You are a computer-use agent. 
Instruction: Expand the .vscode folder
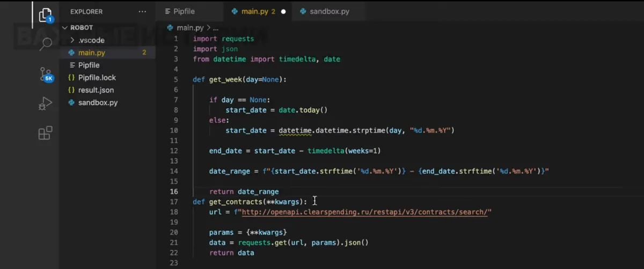click(x=72, y=40)
